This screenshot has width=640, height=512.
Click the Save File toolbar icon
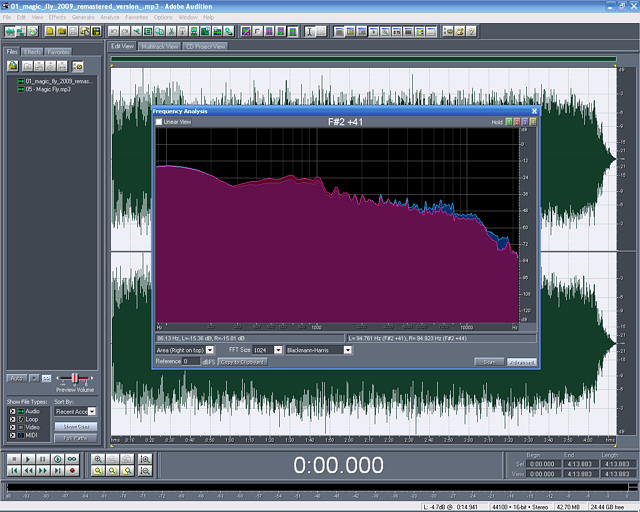click(73, 31)
